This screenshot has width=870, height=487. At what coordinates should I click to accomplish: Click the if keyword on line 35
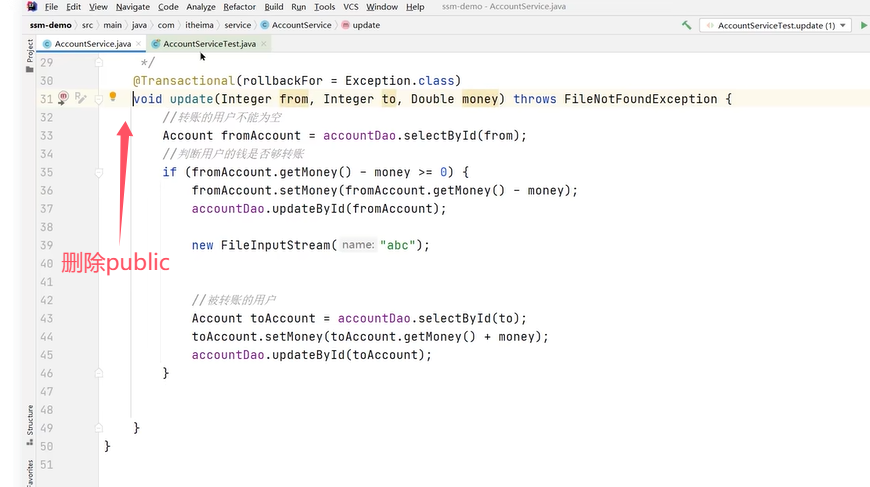[170, 173]
